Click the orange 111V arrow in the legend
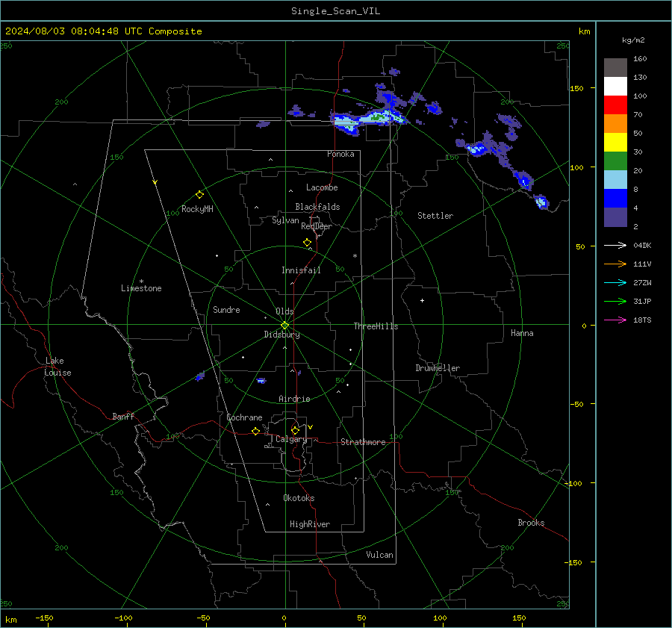672x628 pixels. (615, 264)
